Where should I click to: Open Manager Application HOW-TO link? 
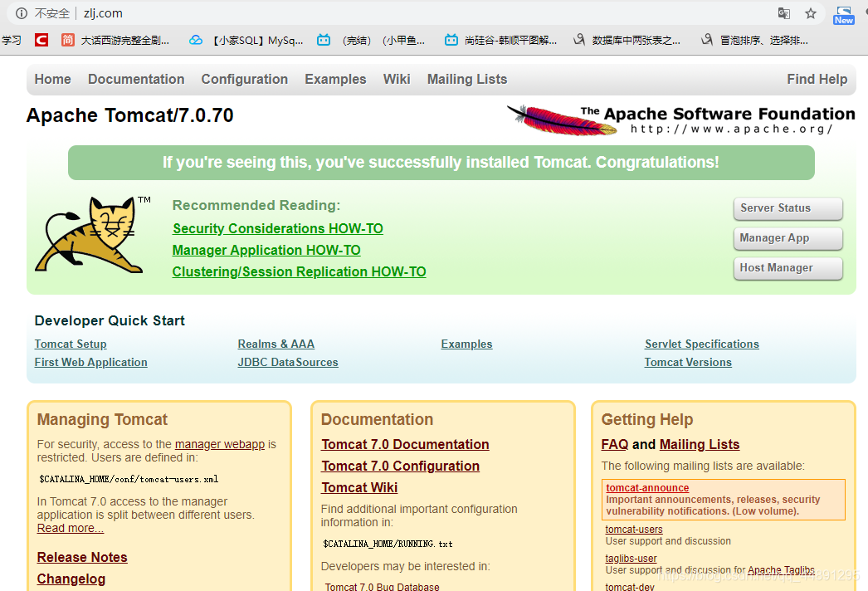(266, 250)
